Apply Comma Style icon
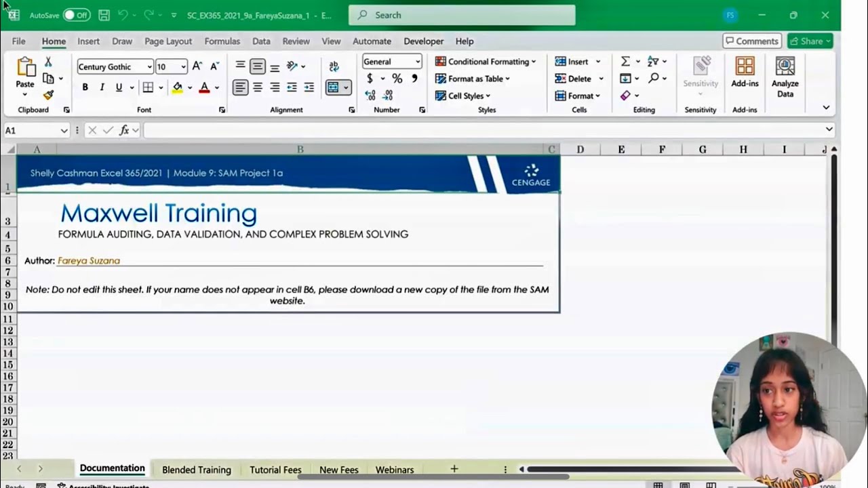Viewport: 868px width, 488px height. tap(414, 79)
